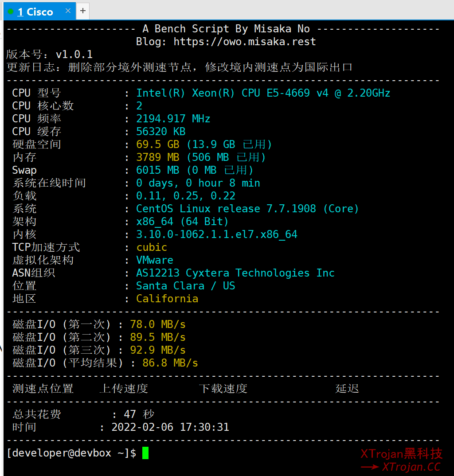The height and width of the screenshot is (476, 454).
Task: Switch to the 1 Cisco tab
Action: (35, 12)
